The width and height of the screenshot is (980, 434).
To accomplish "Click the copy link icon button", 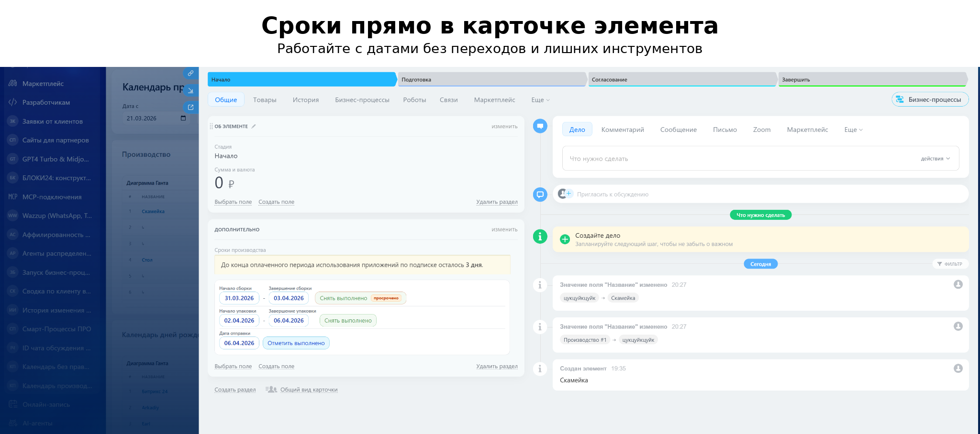I will [x=190, y=73].
